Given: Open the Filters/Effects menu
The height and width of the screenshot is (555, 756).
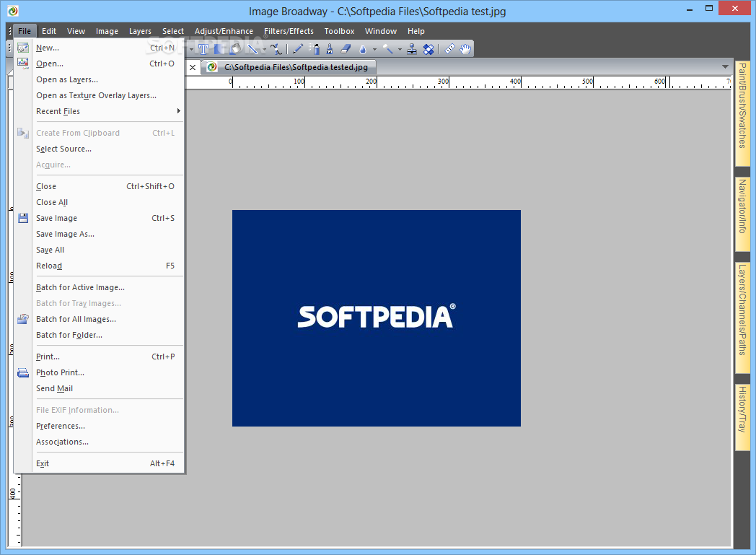Looking at the screenshot, I should (x=289, y=31).
